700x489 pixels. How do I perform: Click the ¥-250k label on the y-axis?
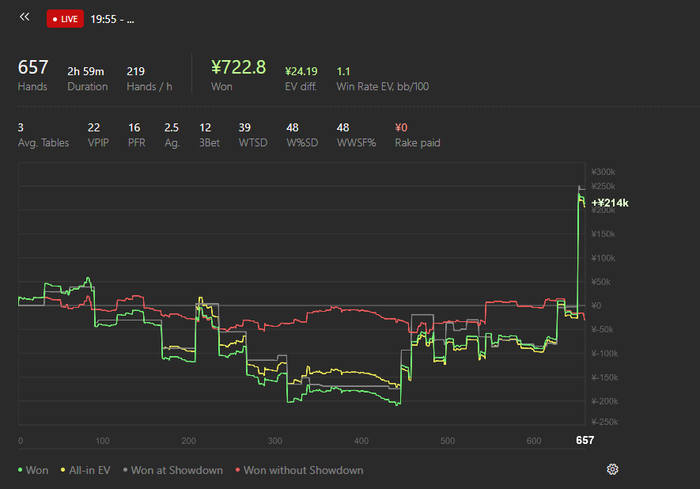tap(604, 422)
